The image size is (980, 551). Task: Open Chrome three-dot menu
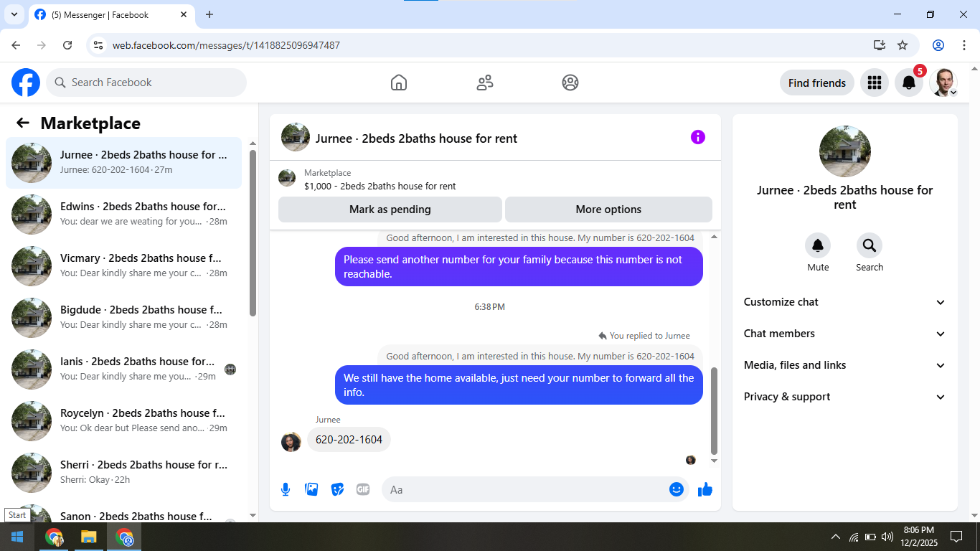964,45
